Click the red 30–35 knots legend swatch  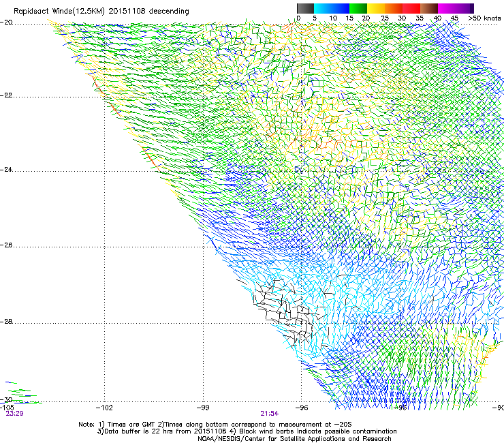[411, 8]
